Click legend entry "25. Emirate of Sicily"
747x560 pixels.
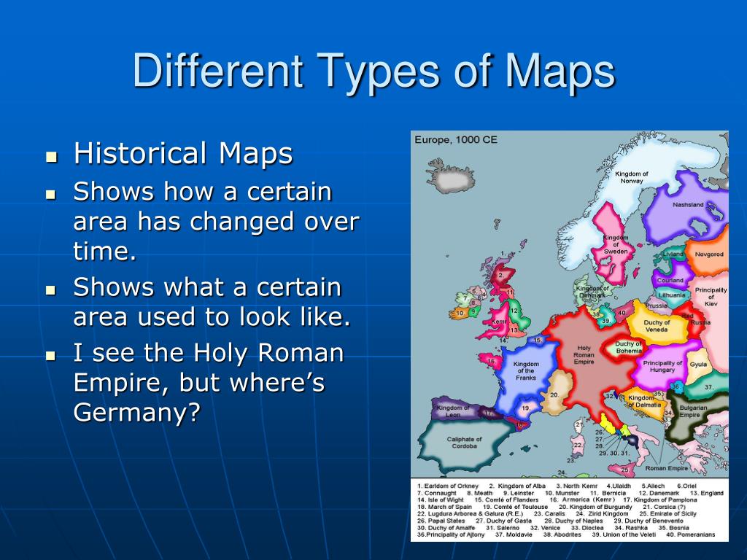[668, 514]
